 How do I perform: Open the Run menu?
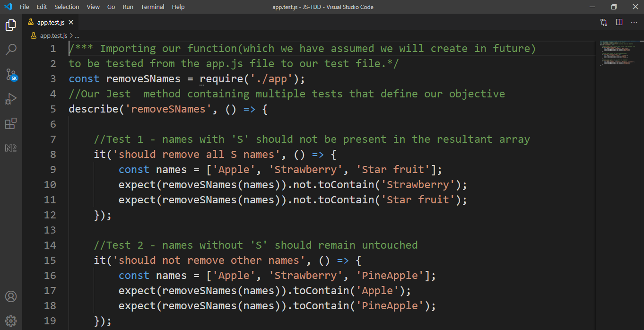[128, 7]
